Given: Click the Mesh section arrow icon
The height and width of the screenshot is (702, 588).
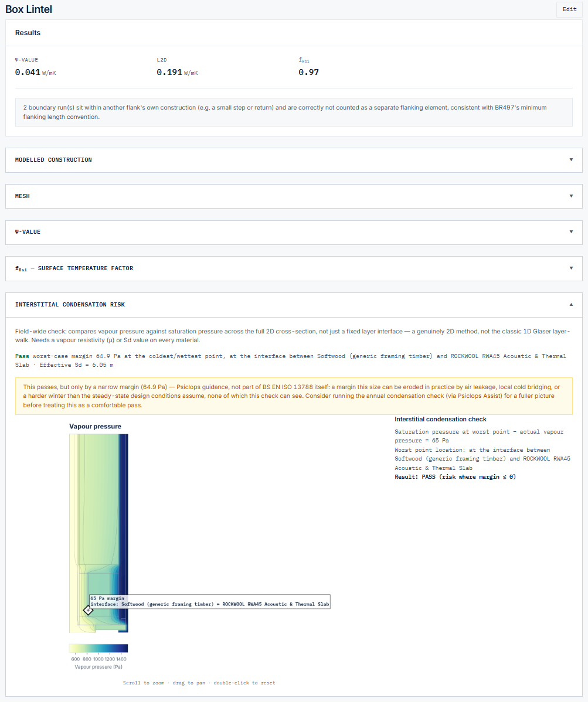Looking at the screenshot, I should pos(571,196).
